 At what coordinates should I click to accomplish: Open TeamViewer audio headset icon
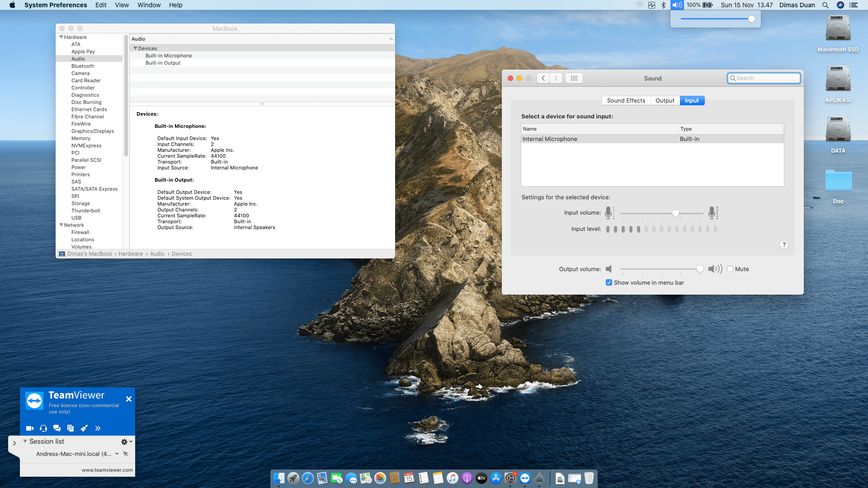pos(43,428)
